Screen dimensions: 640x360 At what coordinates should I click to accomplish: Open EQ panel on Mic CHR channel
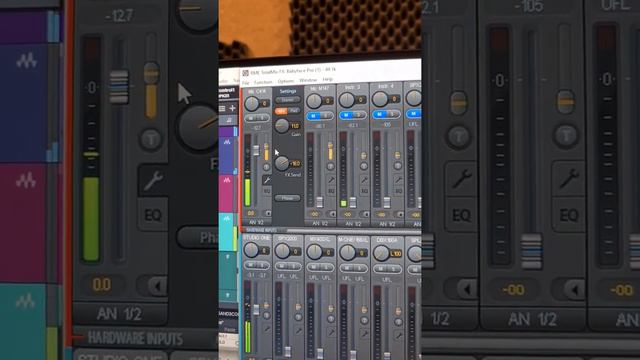(267, 191)
